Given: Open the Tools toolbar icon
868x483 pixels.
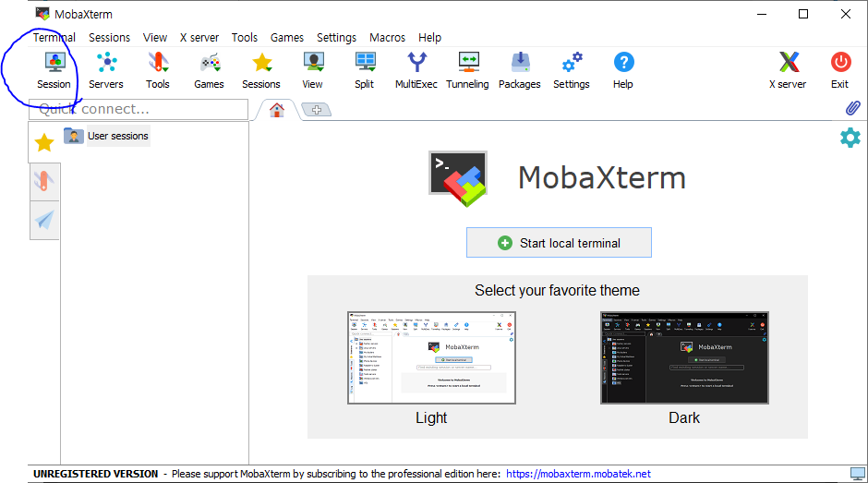Looking at the screenshot, I should pos(158,70).
